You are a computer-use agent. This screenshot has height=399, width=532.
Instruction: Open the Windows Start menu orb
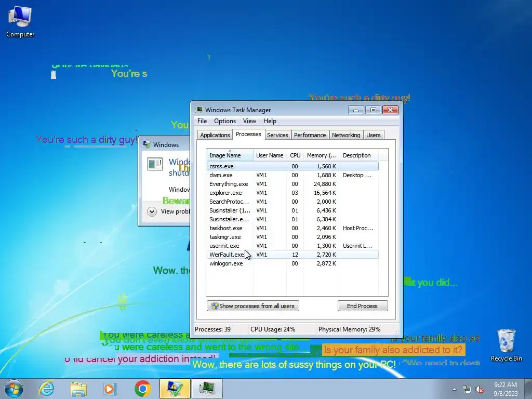point(14,389)
